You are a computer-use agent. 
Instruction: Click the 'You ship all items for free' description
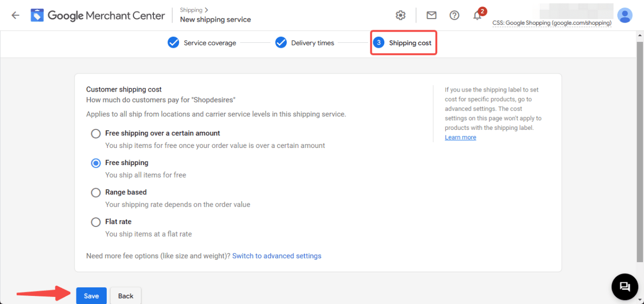(145, 175)
